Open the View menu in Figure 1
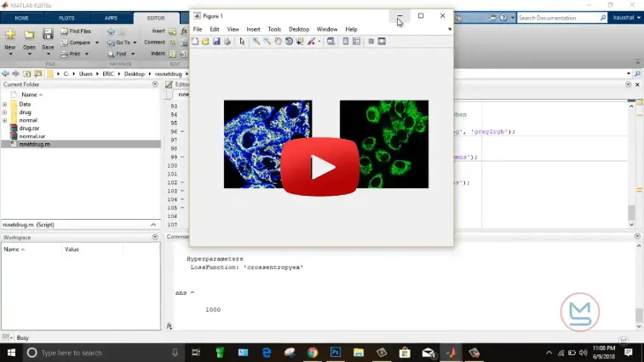This screenshot has width=644, height=362. [233, 29]
